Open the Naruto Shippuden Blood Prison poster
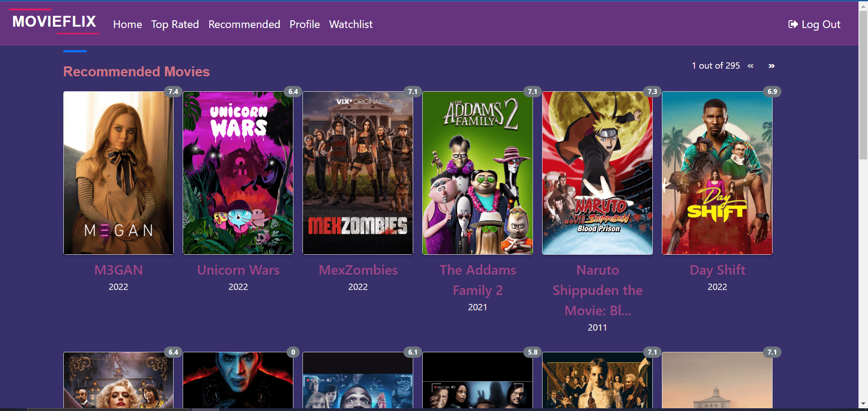868x411 pixels. [x=598, y=173]
